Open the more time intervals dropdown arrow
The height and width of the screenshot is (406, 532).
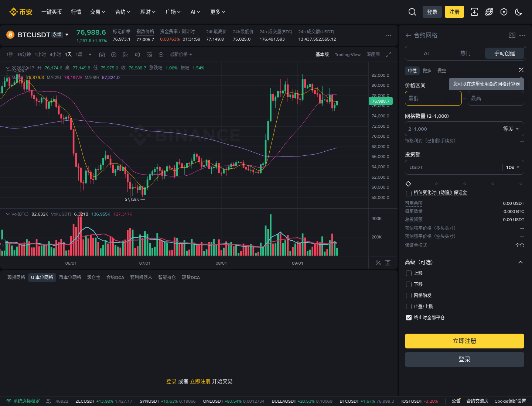click(x=90, y=55)
